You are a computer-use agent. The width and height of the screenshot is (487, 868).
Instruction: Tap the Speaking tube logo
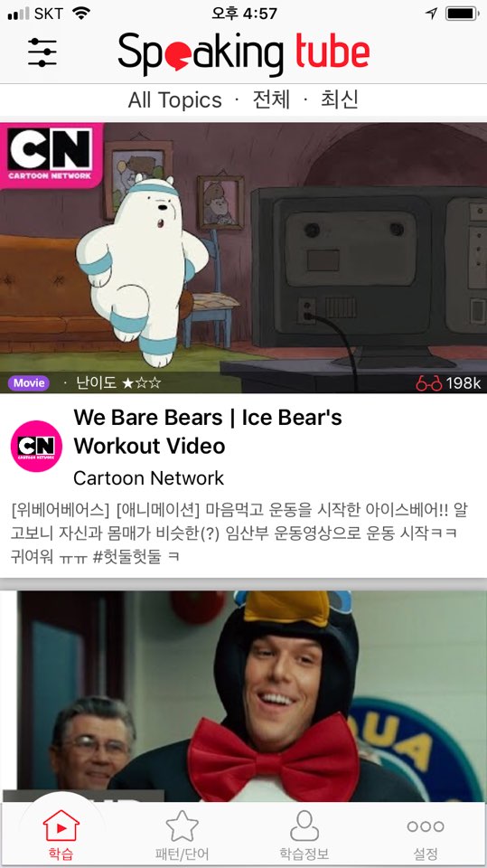pos(244,53)
